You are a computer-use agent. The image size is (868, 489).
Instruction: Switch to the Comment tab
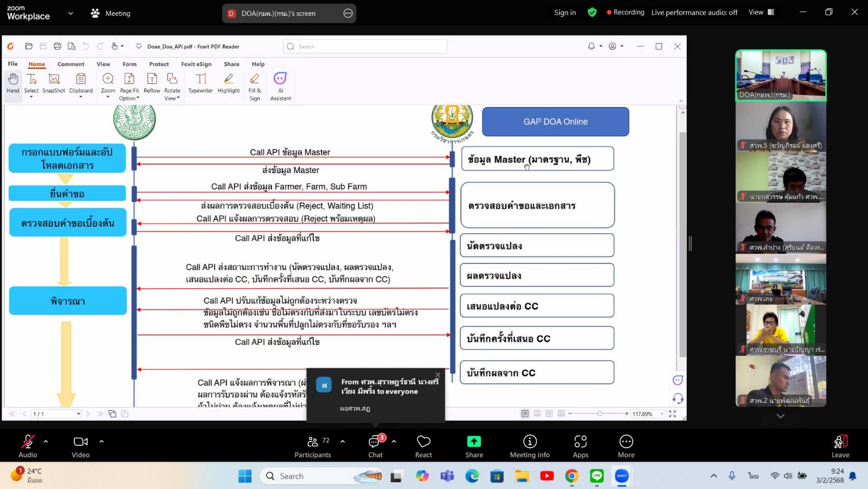71,64
